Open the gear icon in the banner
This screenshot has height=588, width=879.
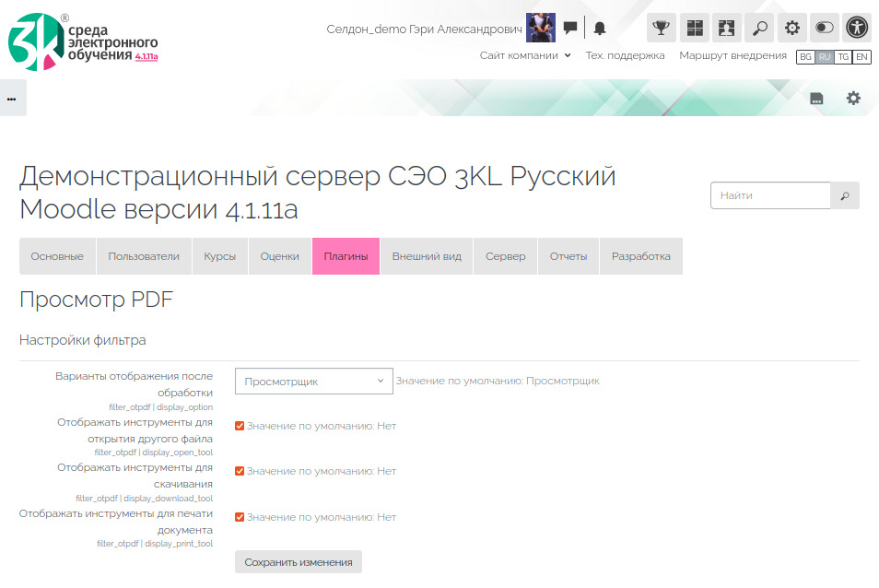(853, 99)
